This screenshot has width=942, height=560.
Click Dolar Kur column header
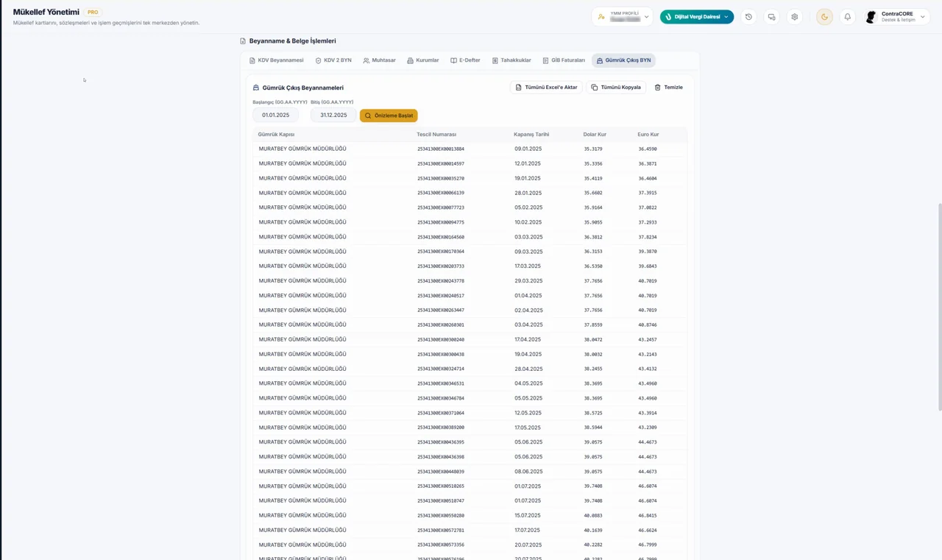click(x=595, y=135)
